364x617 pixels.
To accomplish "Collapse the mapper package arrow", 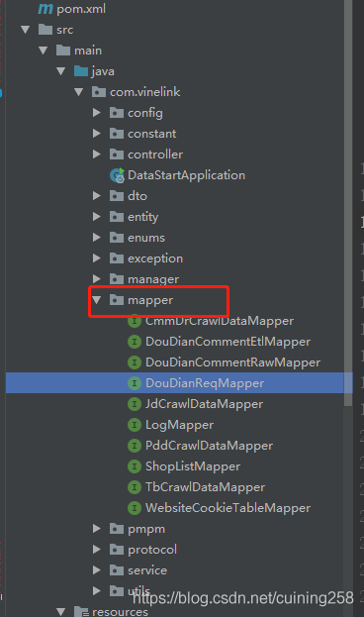I will pyautogui.click(x=96, y=300).
